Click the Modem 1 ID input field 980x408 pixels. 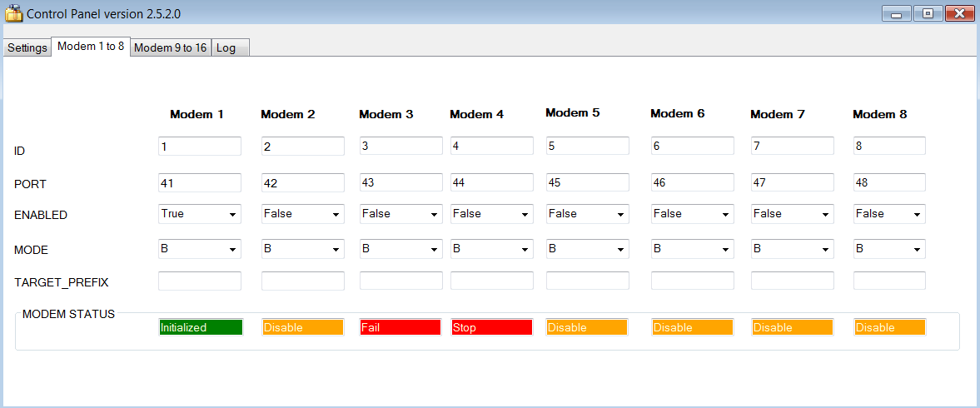200,147
